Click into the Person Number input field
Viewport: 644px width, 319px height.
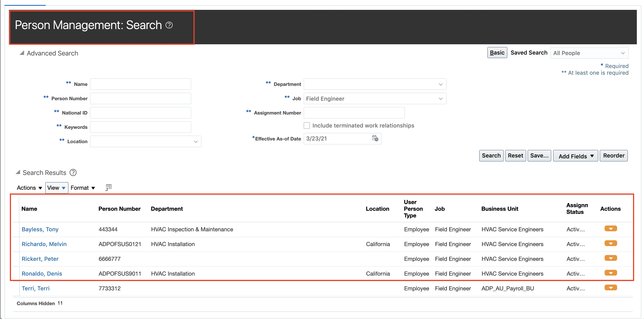coord(140,98)
